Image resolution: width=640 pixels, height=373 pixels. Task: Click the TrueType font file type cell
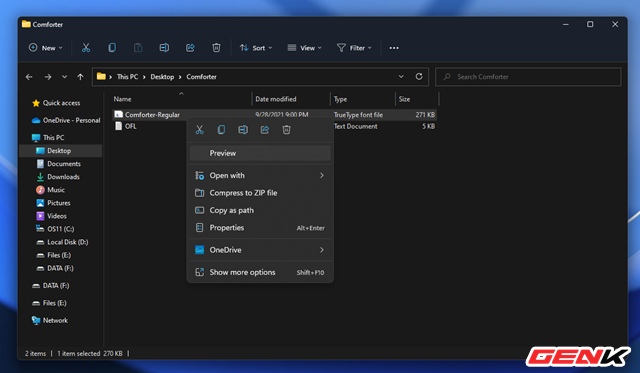tap(358, 115)
